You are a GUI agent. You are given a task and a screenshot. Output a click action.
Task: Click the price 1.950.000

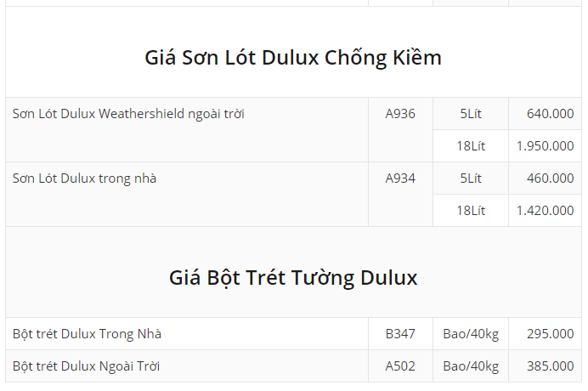[x=545, y=145]
